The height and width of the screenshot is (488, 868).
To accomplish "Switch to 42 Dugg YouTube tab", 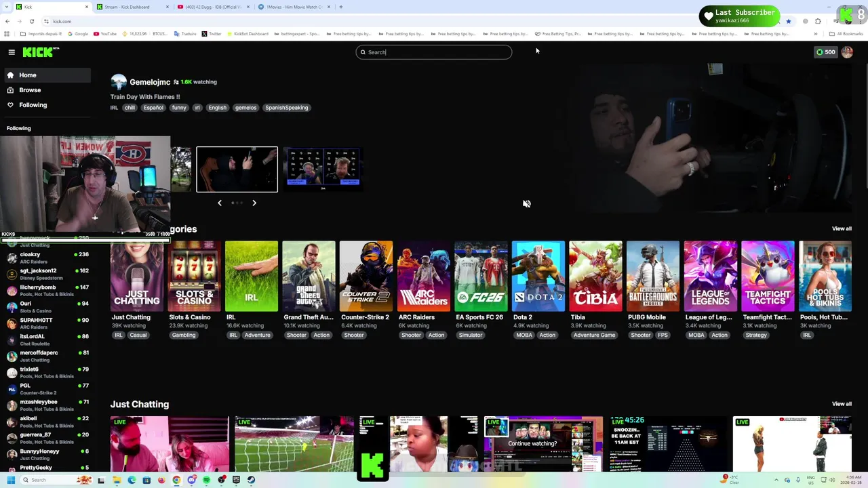I will pos(214,7).
